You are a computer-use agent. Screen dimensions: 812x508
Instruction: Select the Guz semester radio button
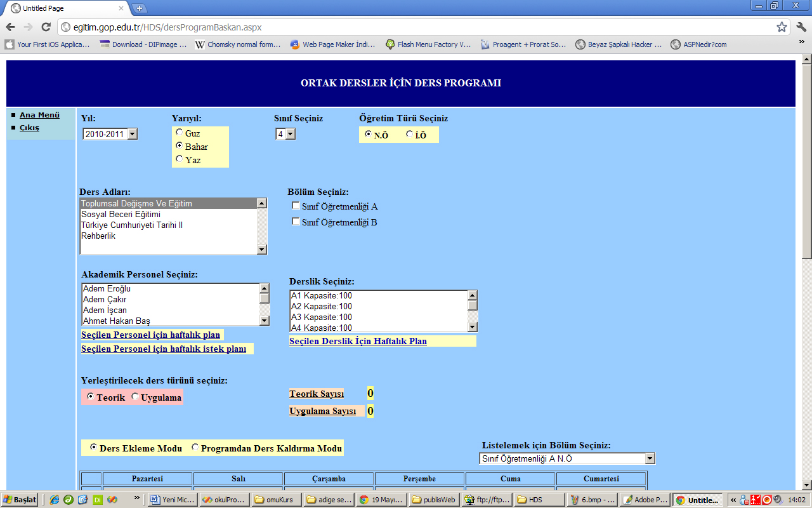[x=180, y=133]
